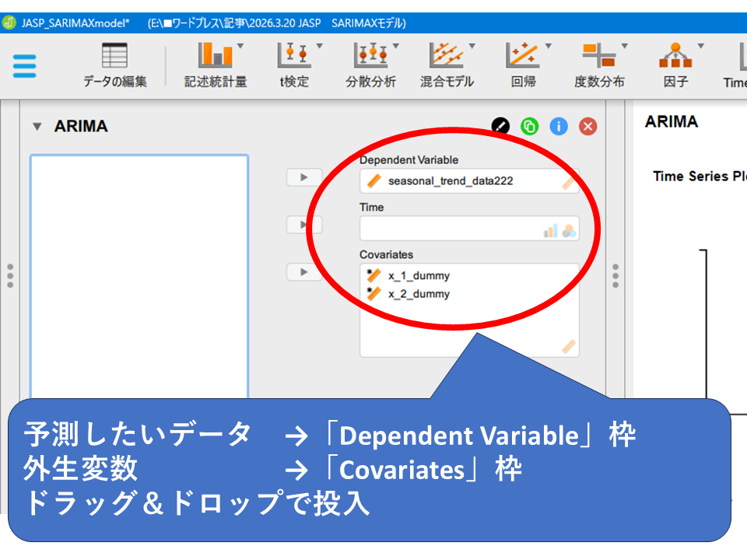
Task: Show ARIMA help info with blue icon
Action: 559,126
